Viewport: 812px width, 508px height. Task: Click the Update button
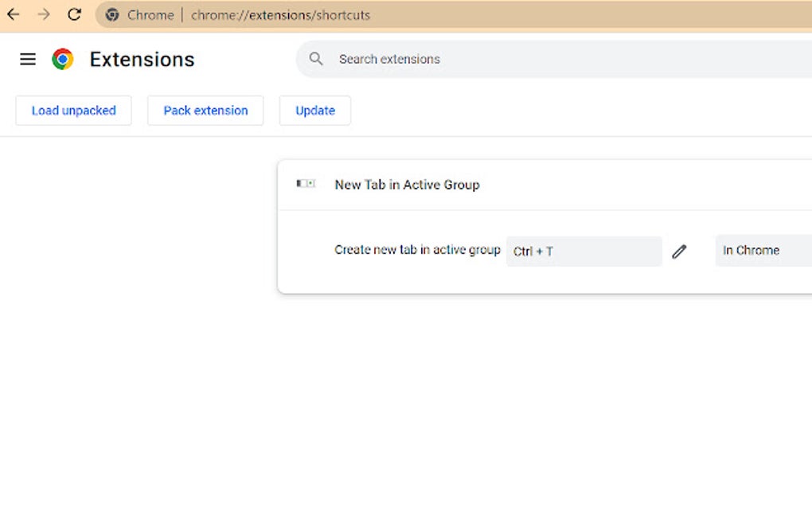(314, 111)
